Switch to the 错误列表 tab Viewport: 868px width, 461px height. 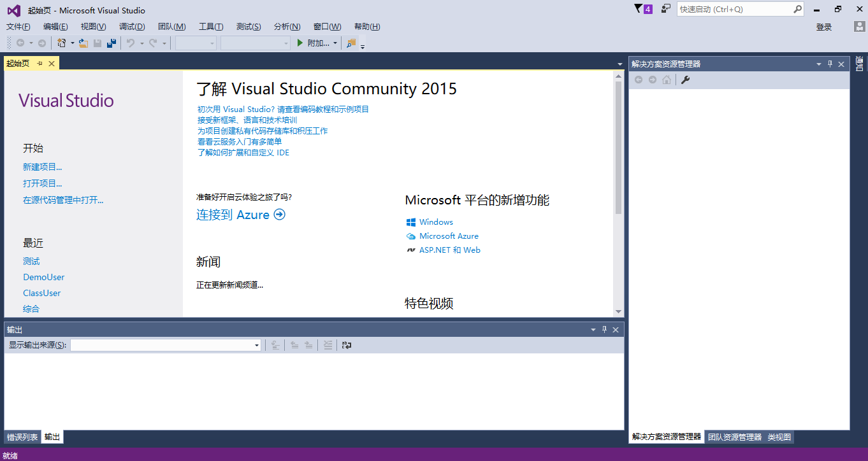click(x=22, y=437)
